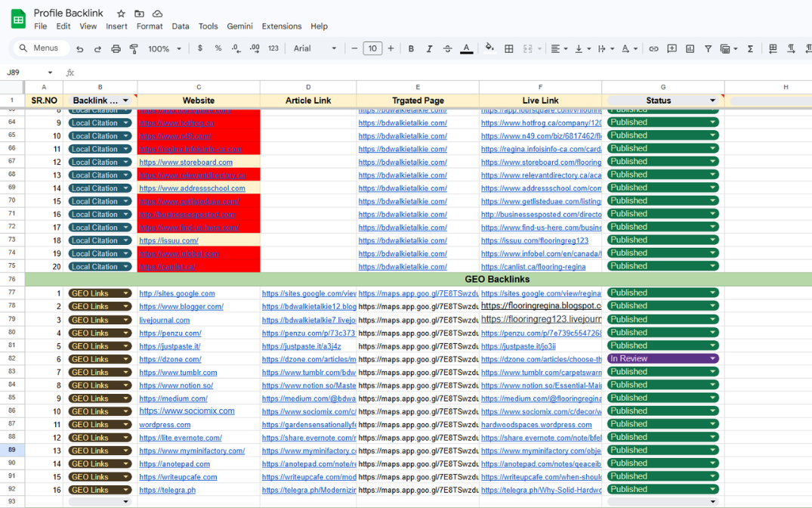Click the Insert chart icon
Image resolution: width=812 pixels, height=508 pixels.
tap(690, 48)
